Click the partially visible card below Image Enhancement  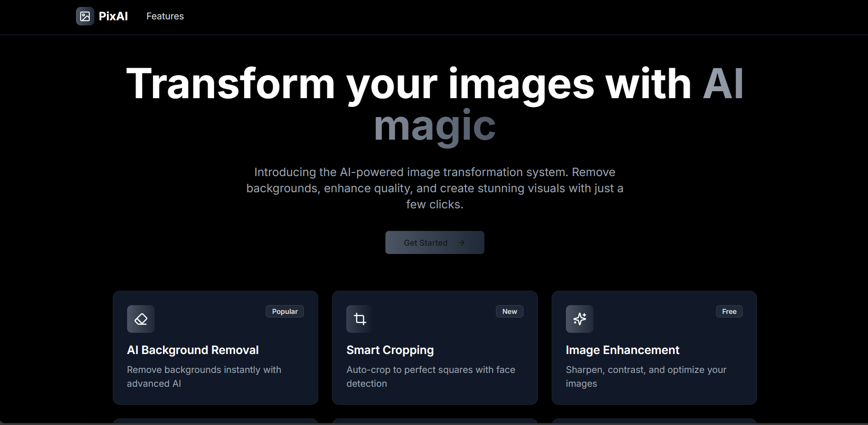click(x=653, y=422)
